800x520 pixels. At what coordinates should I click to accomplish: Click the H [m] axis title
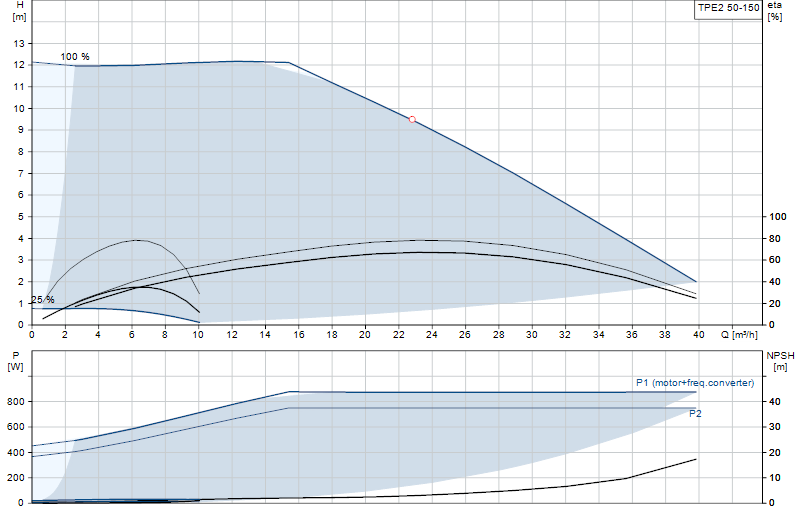pos(19,11)
